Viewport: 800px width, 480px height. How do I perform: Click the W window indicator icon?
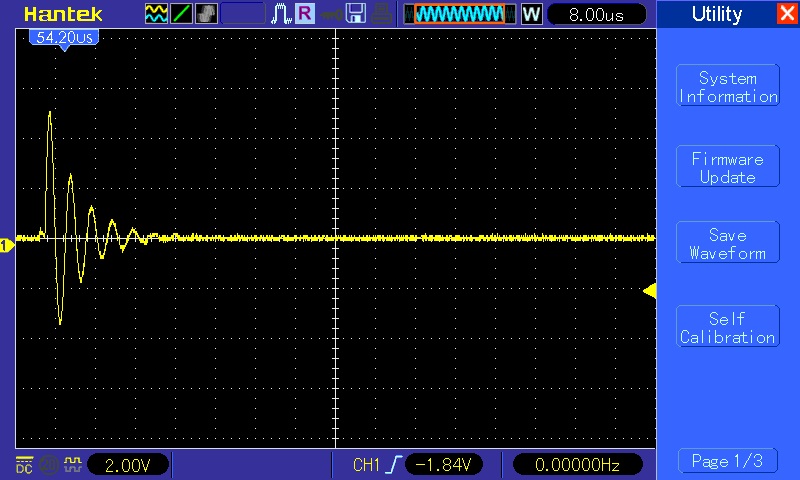(531, 14)
